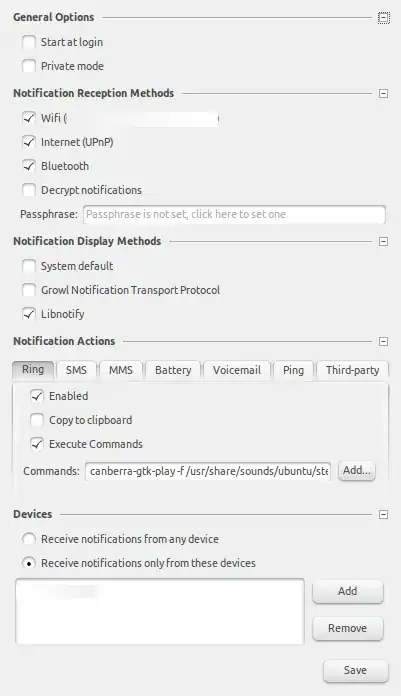Click the Remove device button
This screenshot has width=401, height=696.
click(x=347, y=629)
